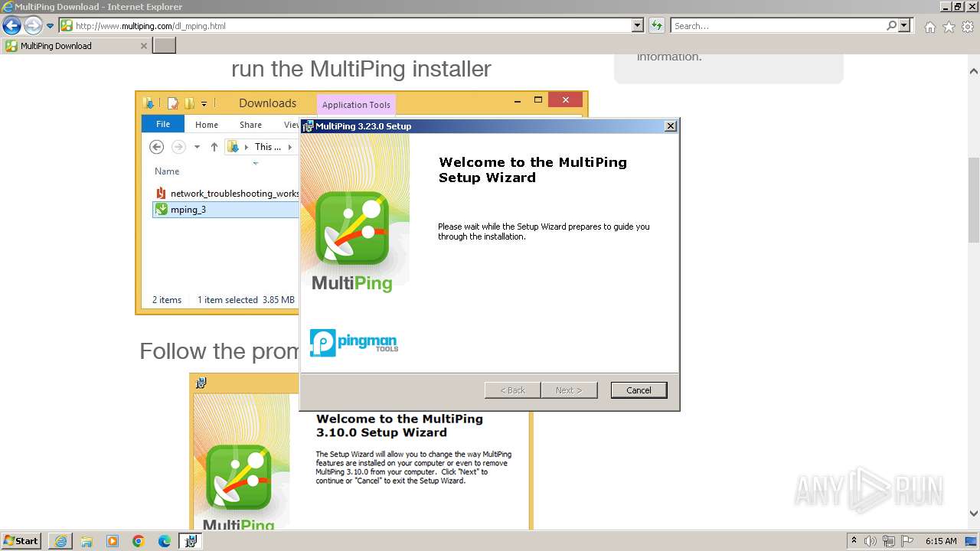The height and width of the screenshot is (551, 980).
Task: Open Google Chrome from taskbar
Action: (x=139, y=541)
